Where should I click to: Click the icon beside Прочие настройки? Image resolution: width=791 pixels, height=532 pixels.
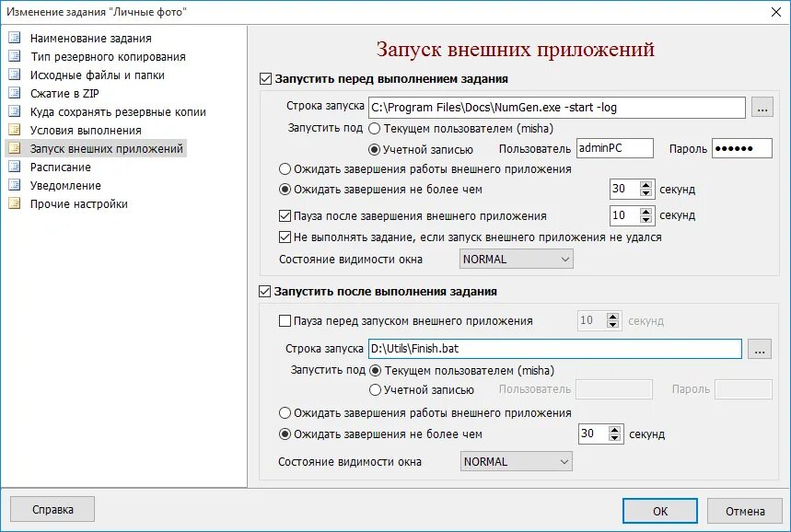[15, 203]
